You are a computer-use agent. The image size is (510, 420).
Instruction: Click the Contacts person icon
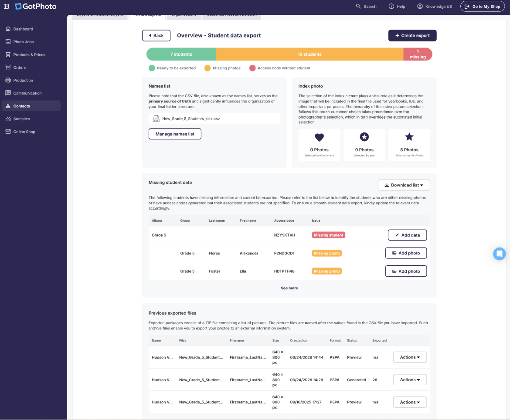(x=8, y=106)
